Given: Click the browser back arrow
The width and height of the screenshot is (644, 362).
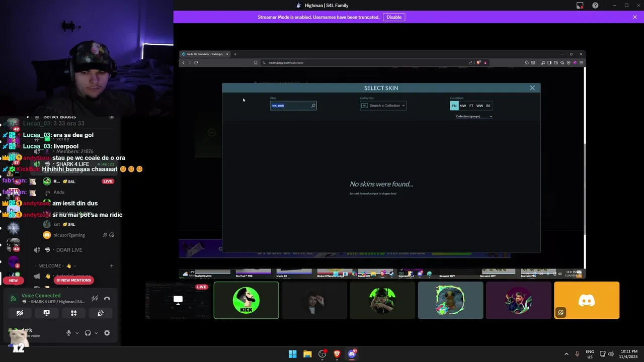Looking at the screenshot, I should [184, 63].
